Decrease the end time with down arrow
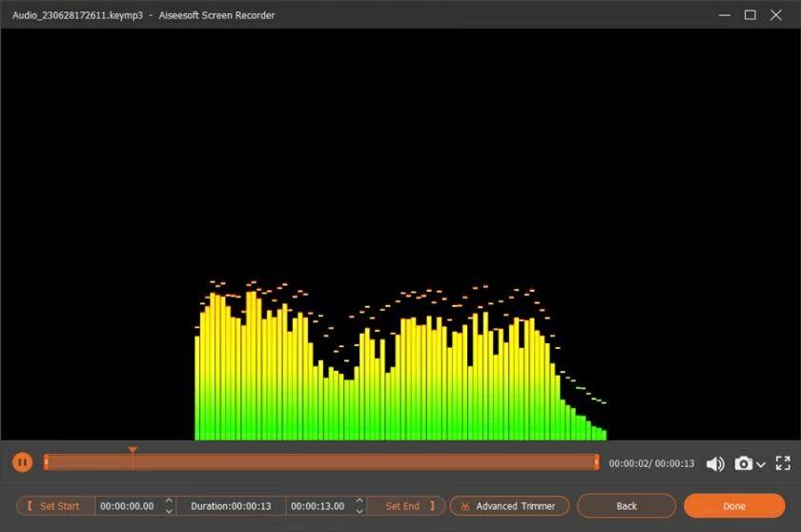The height and width of the screenshot is (532, 801). [x=359, y=511]
